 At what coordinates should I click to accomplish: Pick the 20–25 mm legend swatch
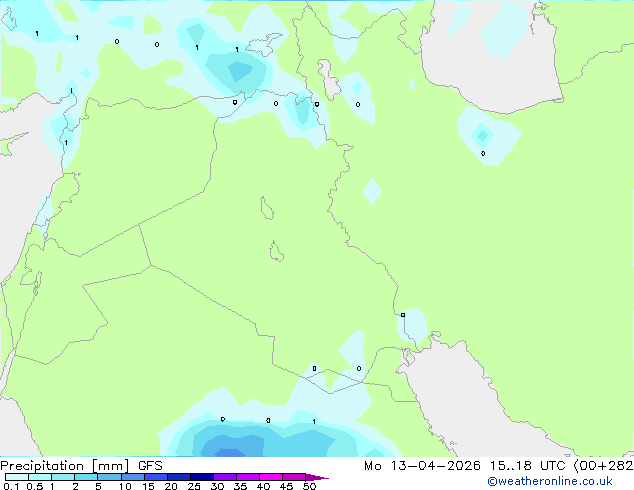pos(179,477)
